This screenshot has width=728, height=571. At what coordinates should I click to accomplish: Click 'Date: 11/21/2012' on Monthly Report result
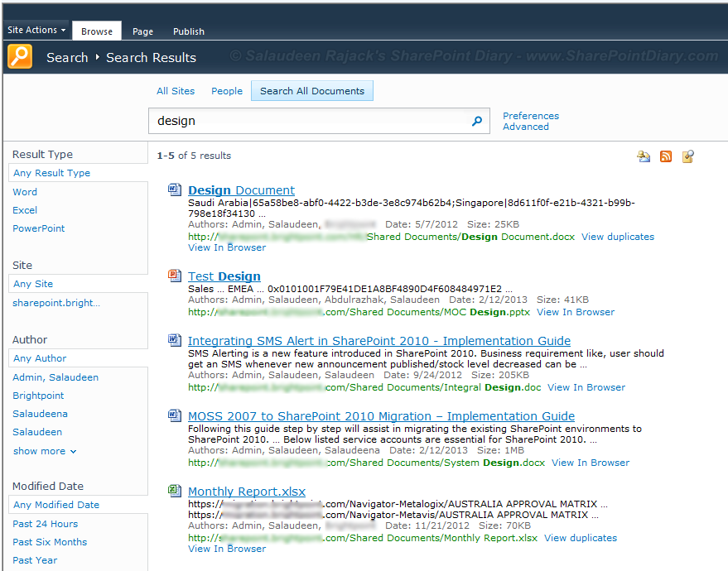tap(427, 525)
